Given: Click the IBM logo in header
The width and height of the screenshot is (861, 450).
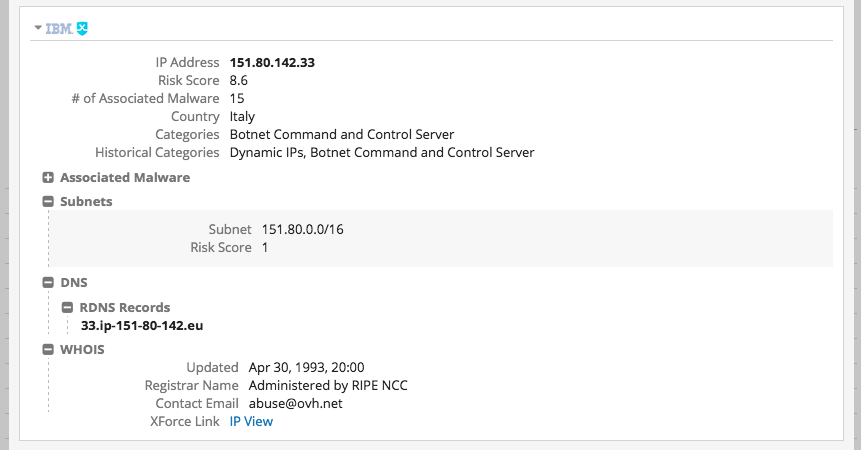Looking at the screenshot, I should coord(59,28).
